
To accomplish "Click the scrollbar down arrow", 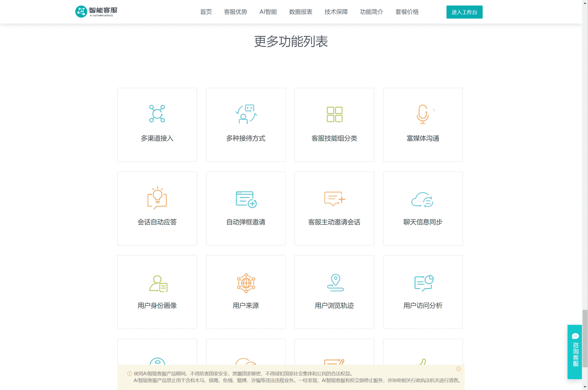I will coord(585,387).
